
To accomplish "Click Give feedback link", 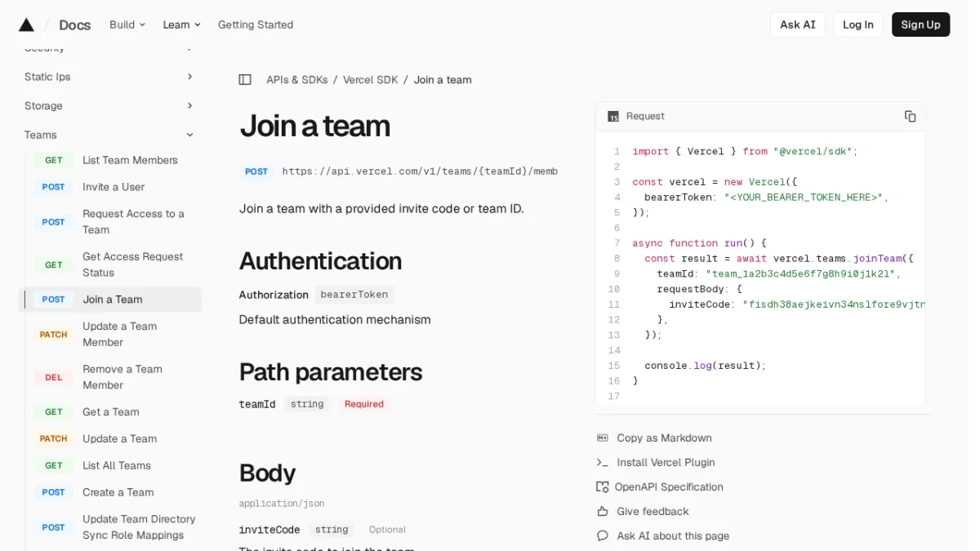I will tap(653, 512).
